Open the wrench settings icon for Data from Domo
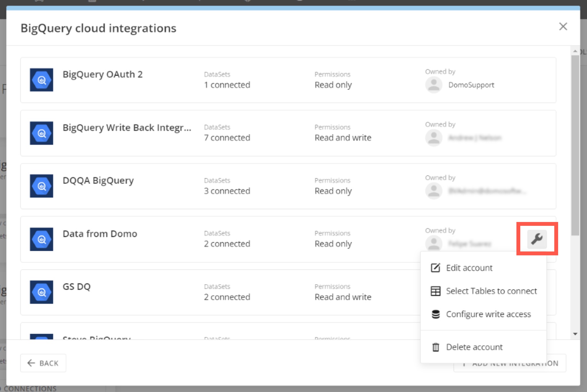Viewport: 587px width, 392px height. pyautogui.click(x=537, y=239)
